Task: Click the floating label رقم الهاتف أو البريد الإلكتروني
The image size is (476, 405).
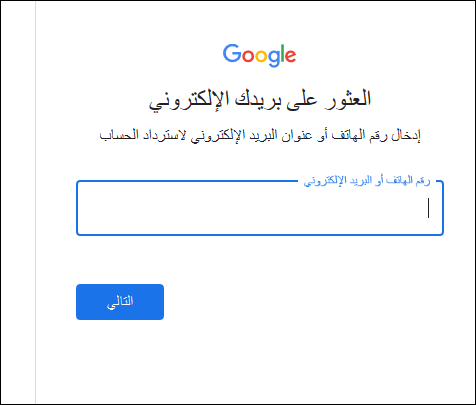Action: (x=367, y=181)
